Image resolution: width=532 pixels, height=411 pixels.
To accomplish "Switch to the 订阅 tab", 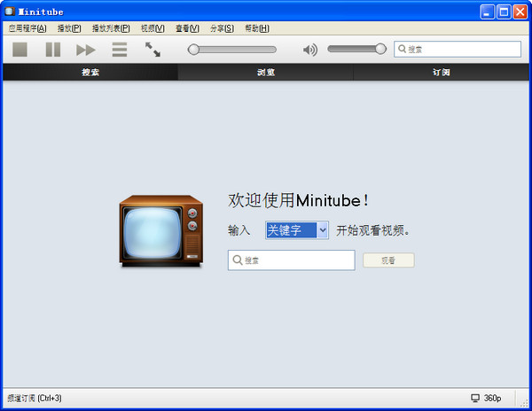I will click(441, 72).
